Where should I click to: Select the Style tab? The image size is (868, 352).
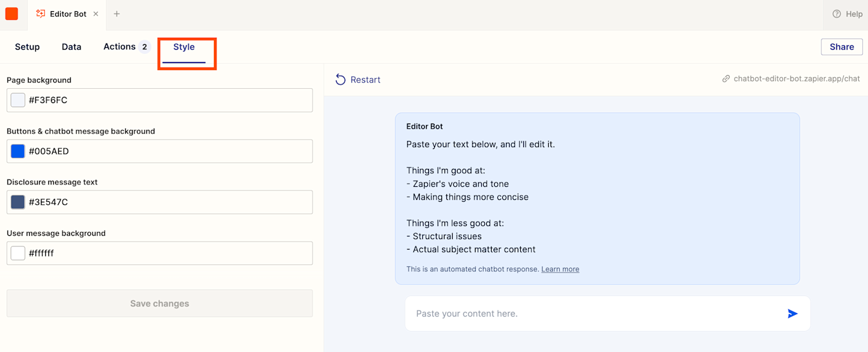tap(184, 47)
